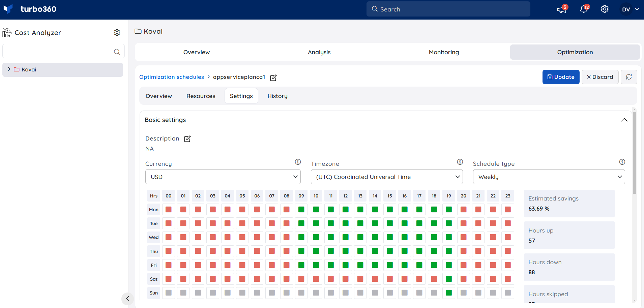This screenshot has height=308, width=644.
Task: Toggle Tuesday hour 12 cell
Action: coord(346,223)
